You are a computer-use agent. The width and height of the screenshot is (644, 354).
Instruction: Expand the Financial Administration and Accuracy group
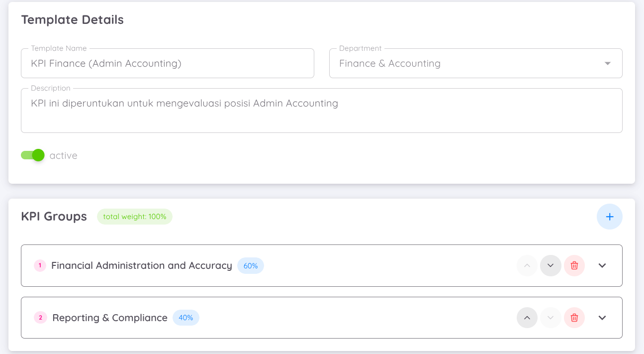pyautogui.click(x=602, y=265)
